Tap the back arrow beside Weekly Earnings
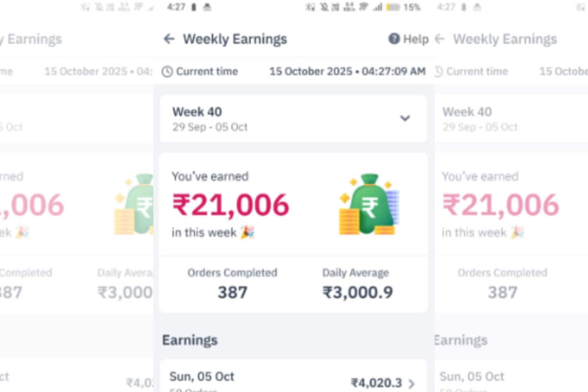The height and width of the screenshot is (392, 588). click(x=169, y=39)
